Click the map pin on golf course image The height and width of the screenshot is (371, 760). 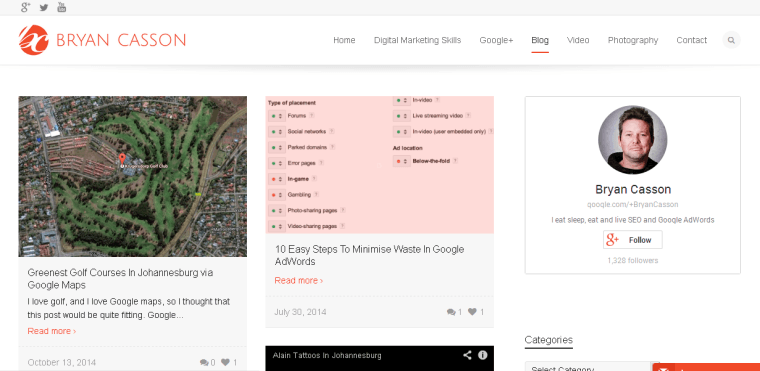pyautogui.click(x=122, y=159)
